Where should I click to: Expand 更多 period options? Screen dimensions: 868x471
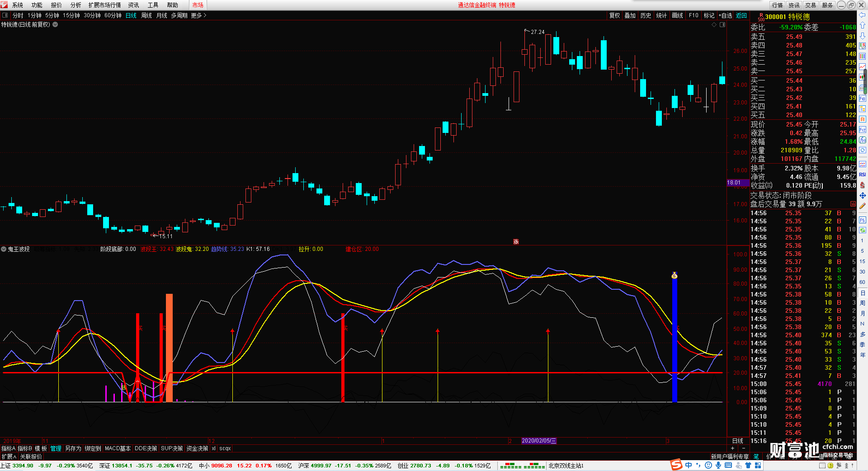pos(198,15)
